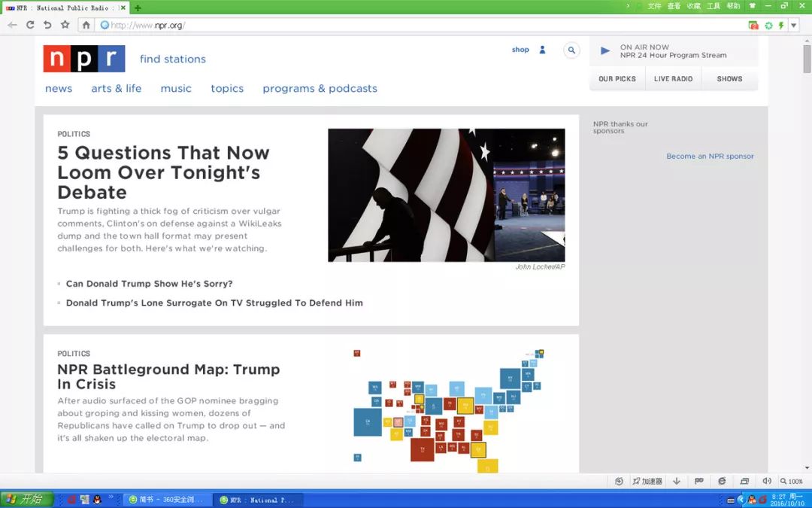Click the vertical scrollbar thumb
Screen dimensions: 812x508
point(807,59)
